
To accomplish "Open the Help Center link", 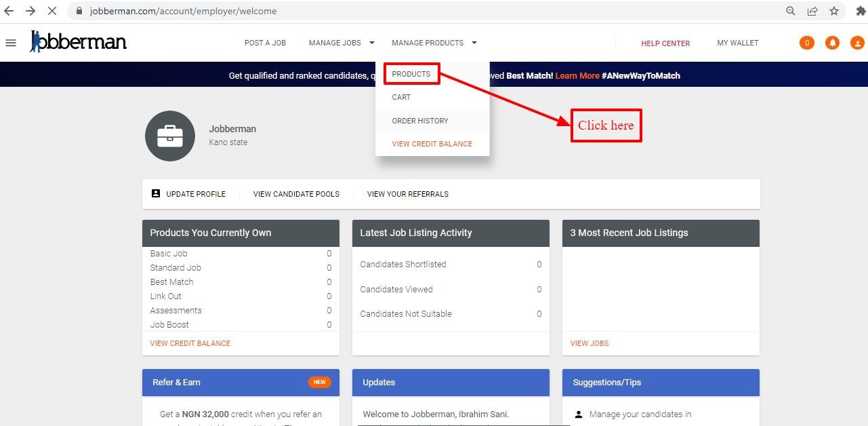I will 665,43.
